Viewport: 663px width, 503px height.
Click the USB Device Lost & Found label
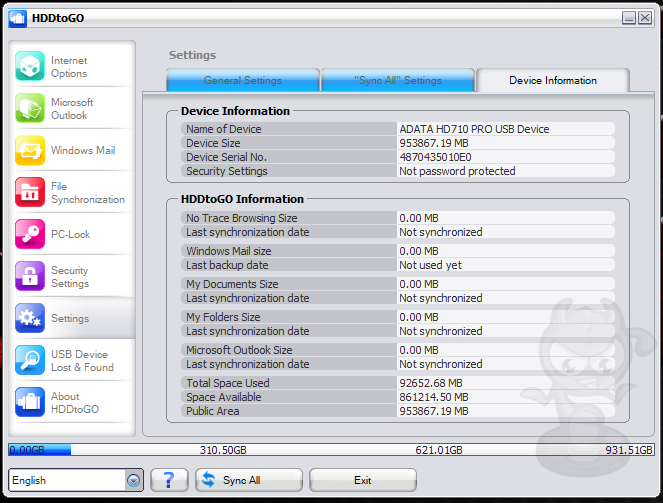coord(82,361)
